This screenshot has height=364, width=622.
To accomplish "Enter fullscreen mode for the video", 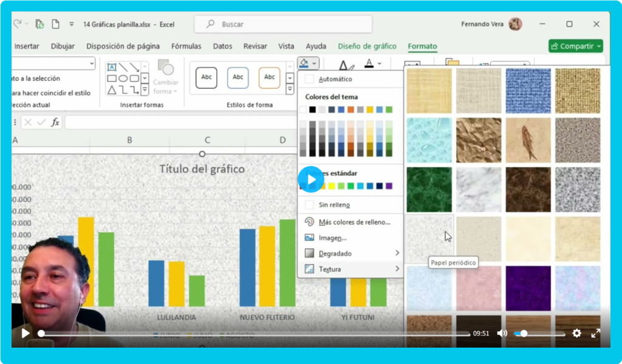I will pyautogui.click(x=596, y=333).
